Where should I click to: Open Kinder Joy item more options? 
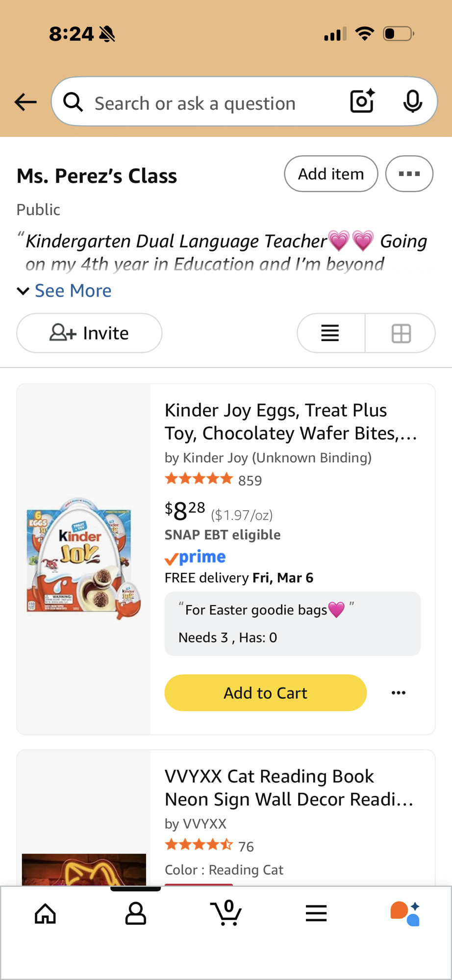399,693
